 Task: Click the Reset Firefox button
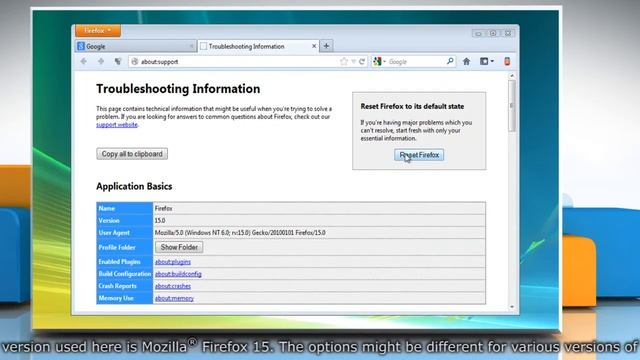point(419,155)
